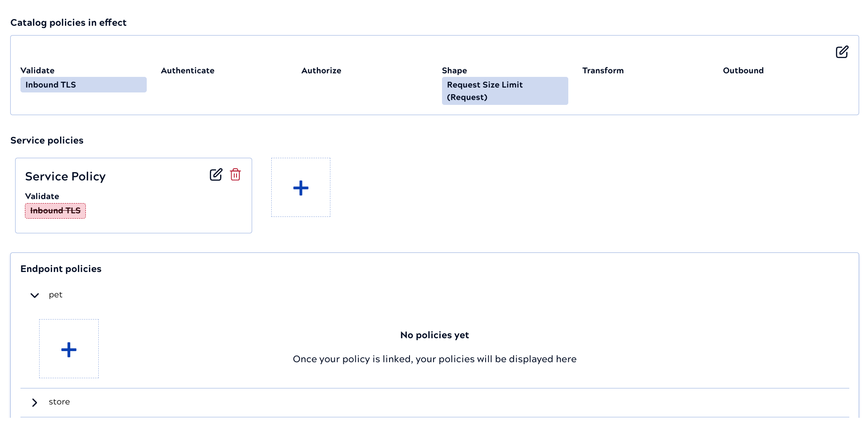This screenshot has width=868, height=432.
Task: Click the pet endpoint label
Action: coord(56,295)
